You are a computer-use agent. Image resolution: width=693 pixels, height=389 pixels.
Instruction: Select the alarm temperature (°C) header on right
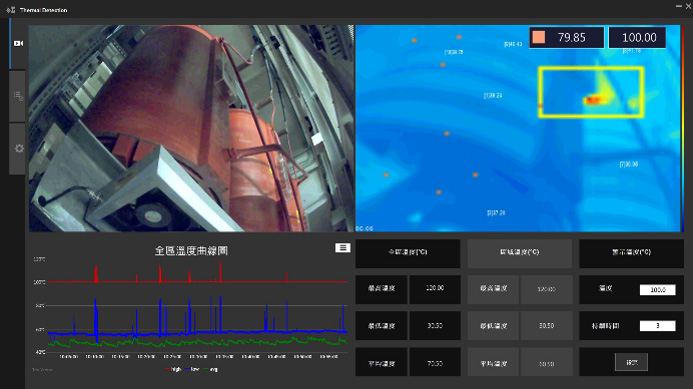click(x=631, y=253)
